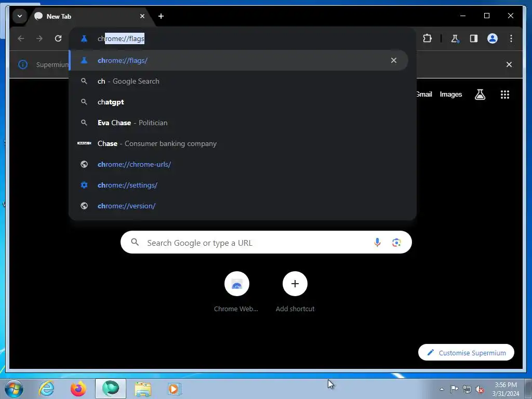Screen dimensions: 532x399
Task: Click Customise Supermium button
Action: tap(466, 353)
